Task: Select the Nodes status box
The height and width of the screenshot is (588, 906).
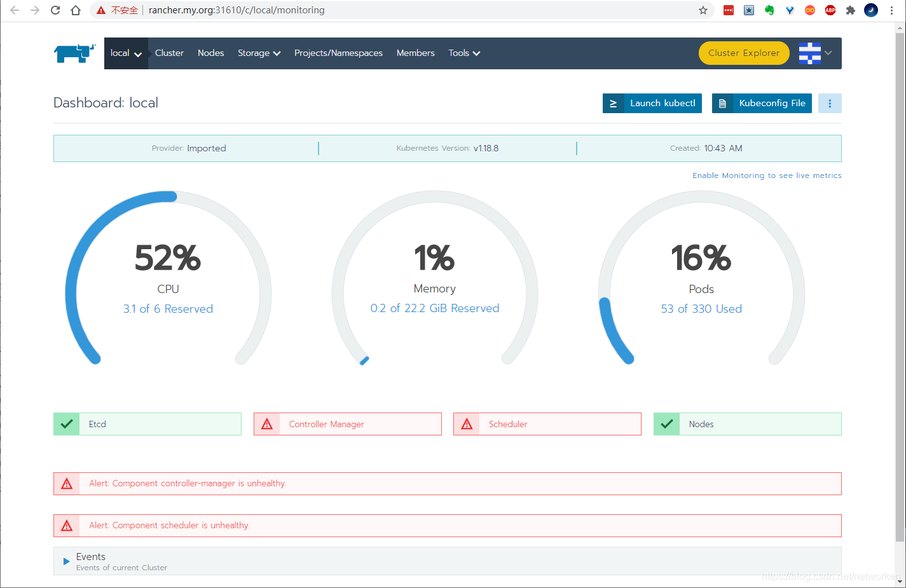Action: pyautogui.click(x=748, y=424)
